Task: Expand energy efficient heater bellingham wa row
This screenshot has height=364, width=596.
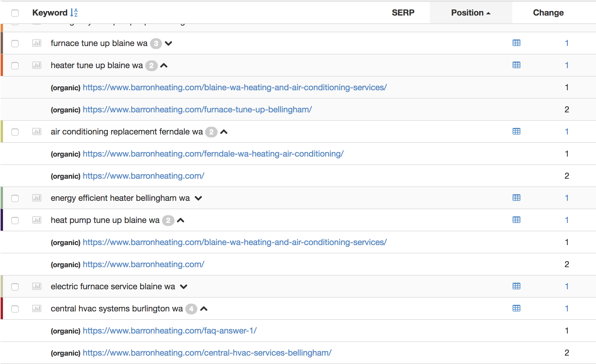Action: (x=198, y=198)
